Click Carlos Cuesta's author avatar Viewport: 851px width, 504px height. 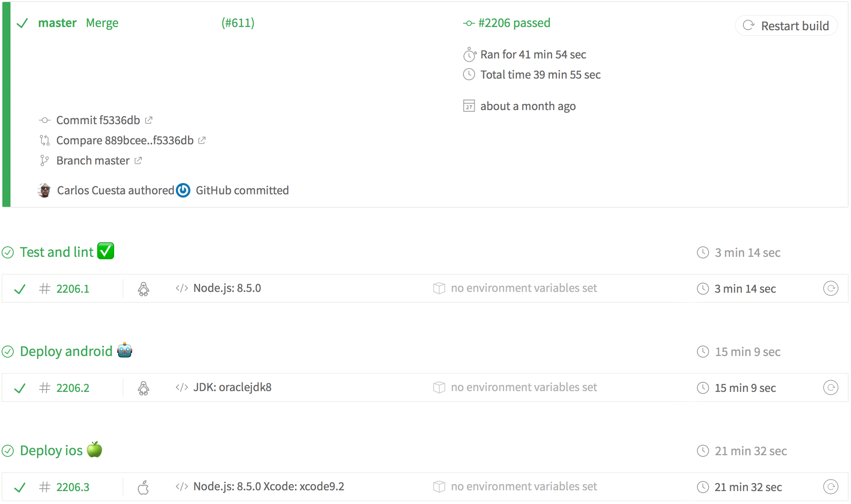point(44,190)
